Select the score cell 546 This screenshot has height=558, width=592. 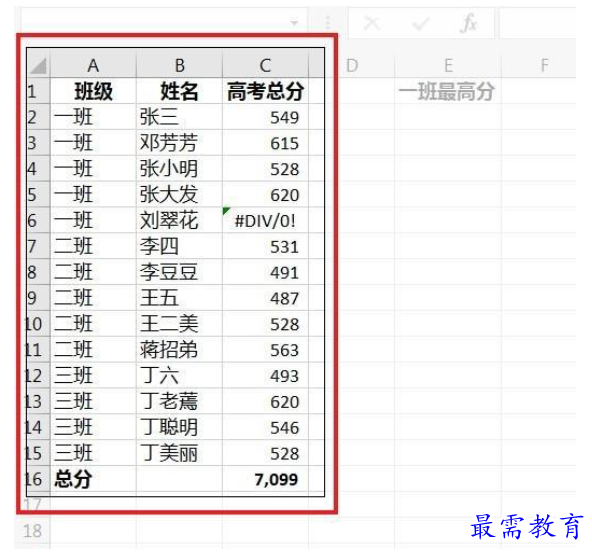tap(265, 427)
